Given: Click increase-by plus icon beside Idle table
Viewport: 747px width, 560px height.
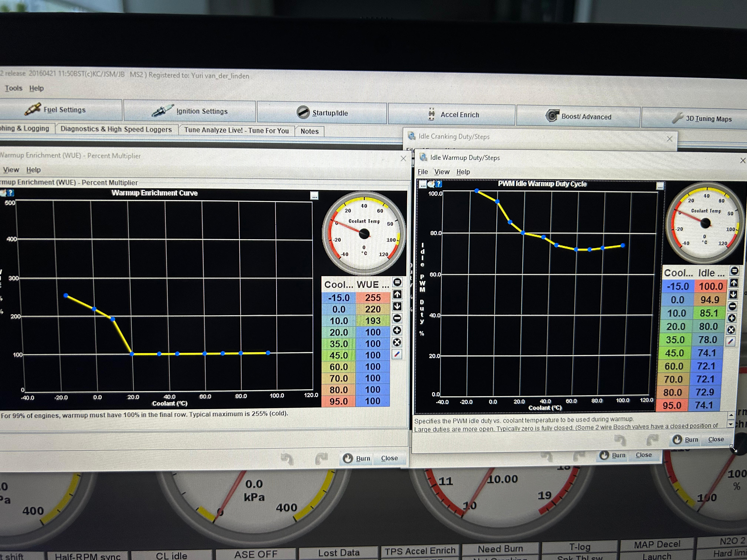Looking at the screenshot, I should pyautogui.click(x=732, y=318).
